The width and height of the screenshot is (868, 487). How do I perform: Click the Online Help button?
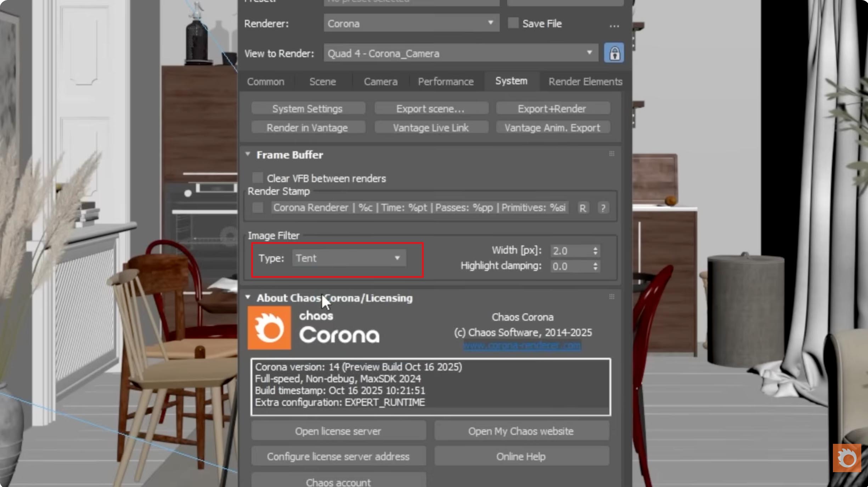click(521, 456)
